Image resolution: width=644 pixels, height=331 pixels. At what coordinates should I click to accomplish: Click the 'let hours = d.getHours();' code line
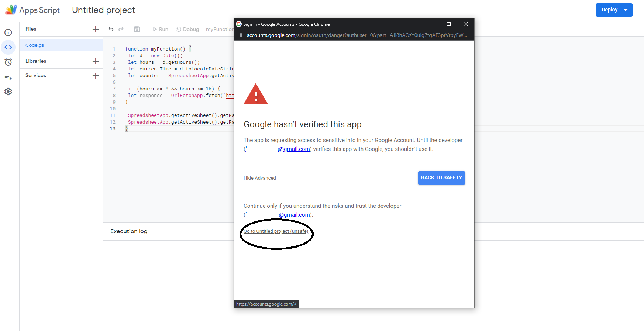tap(164, 62)
